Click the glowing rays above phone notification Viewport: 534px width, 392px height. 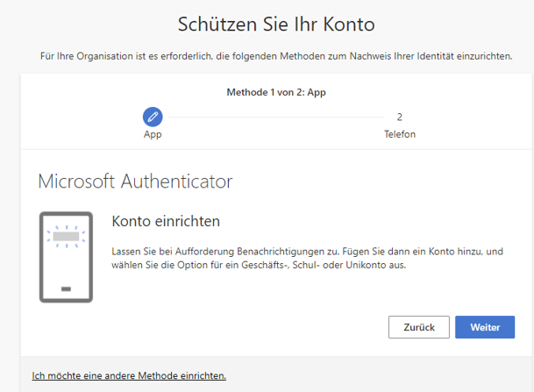[66, 225]
